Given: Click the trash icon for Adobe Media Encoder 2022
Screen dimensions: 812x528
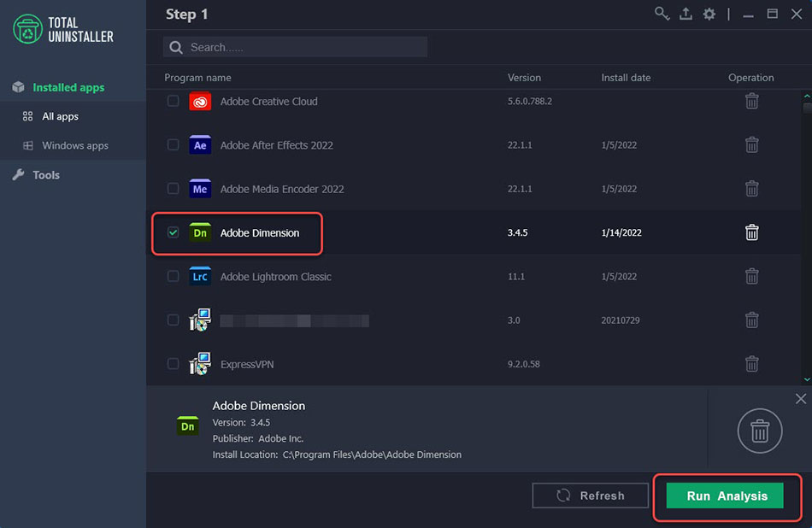Looking at the screenshot, I should [x=751, y=189].
